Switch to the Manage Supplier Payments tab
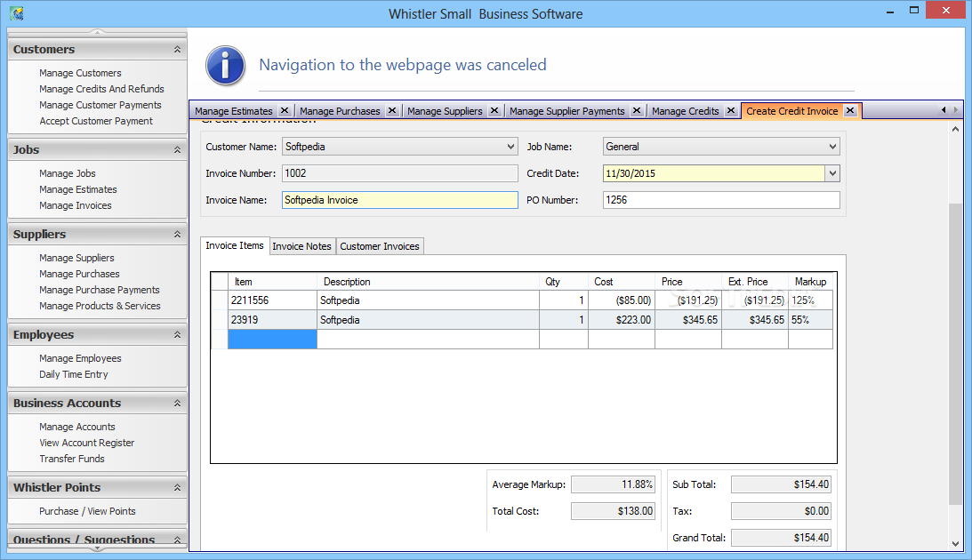972x560 pixels. point(566,111)
